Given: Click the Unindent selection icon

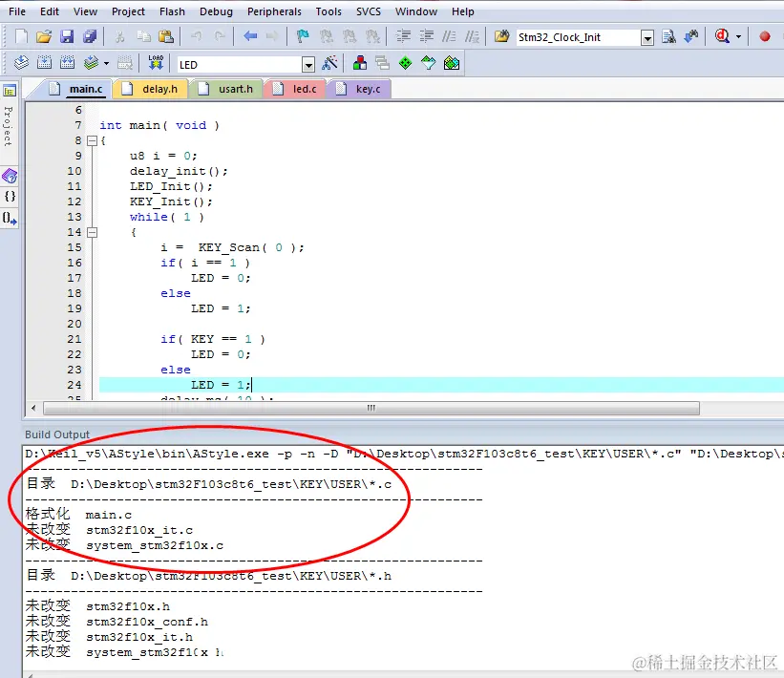Looking at the screenshot, I should (x=427, y=36).
